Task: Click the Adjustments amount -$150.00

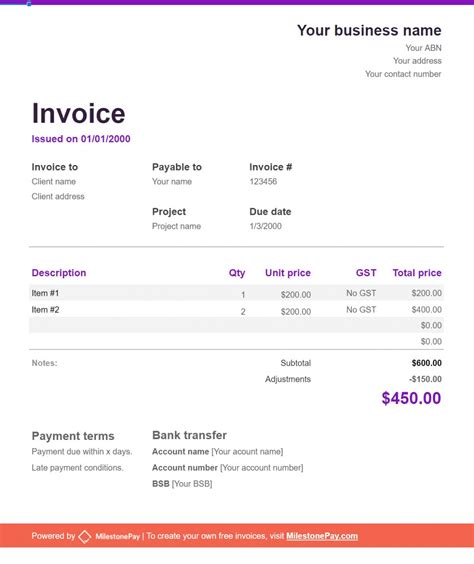Action: pos(425,379)
